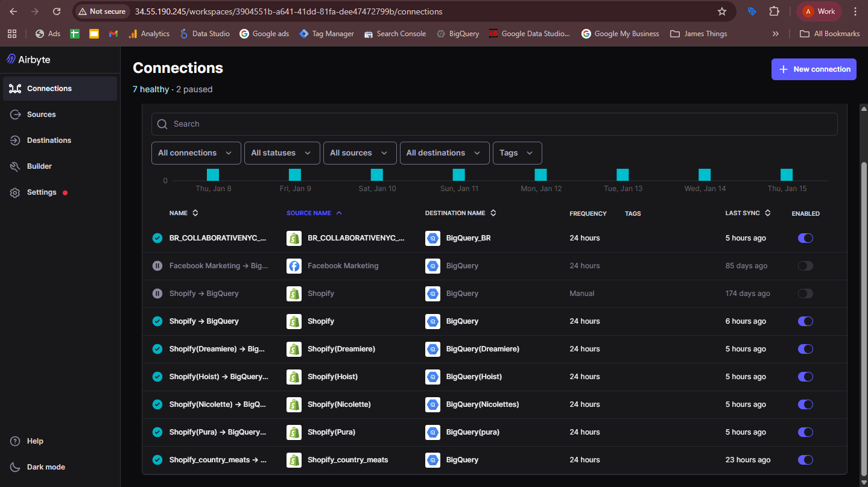
Task: Expand the All destinations filter
Action: 445,153
